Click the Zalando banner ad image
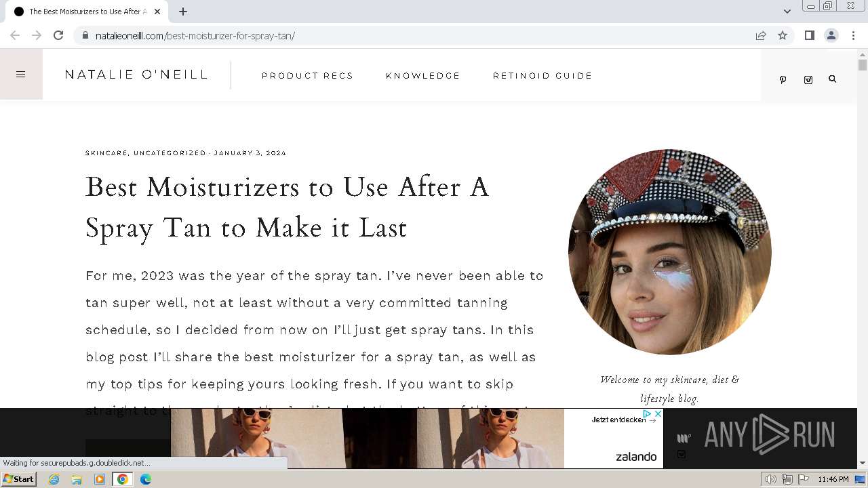 point(367,438)
